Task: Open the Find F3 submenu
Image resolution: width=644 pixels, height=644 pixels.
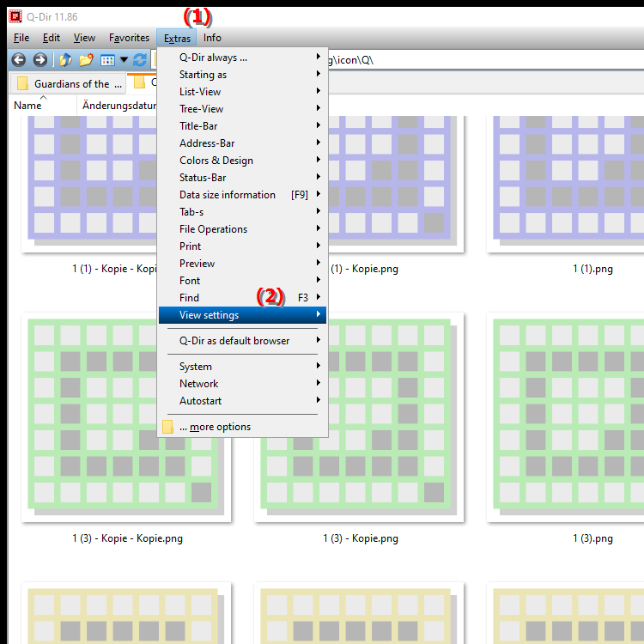Action: 242,298
